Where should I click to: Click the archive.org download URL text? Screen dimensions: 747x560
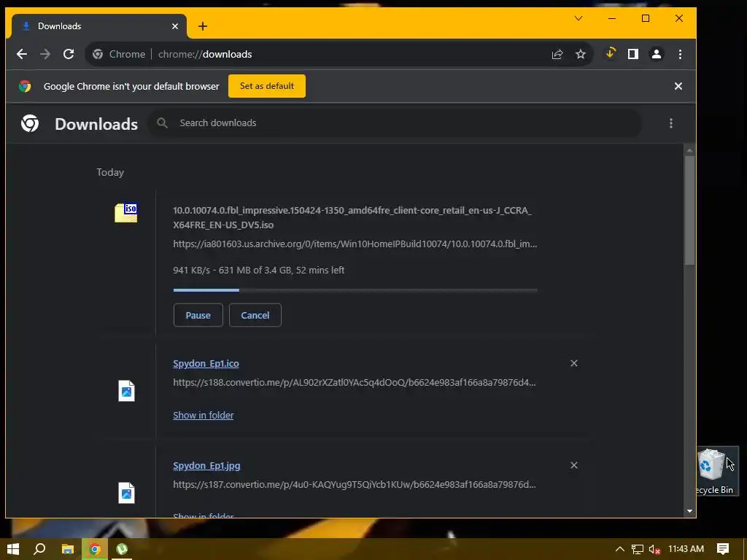[355, 244]
